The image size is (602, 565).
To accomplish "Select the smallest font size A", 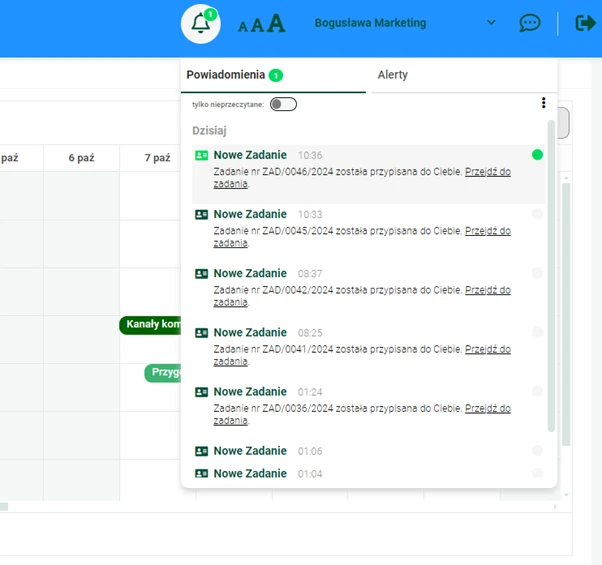I will [242, 27].
